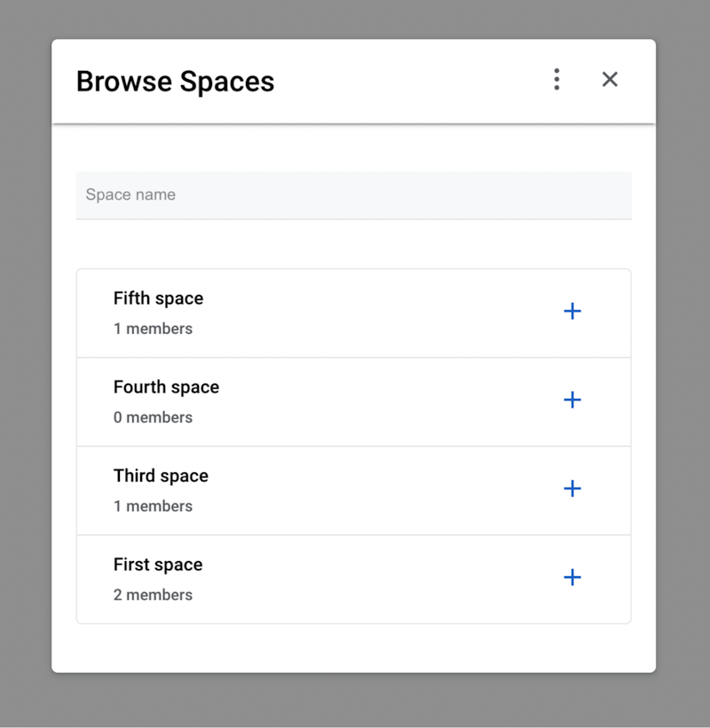Viewport: 710px width, 728px height.
Task: Dismiss the dialog with the X button
Action: click(610, 79)
